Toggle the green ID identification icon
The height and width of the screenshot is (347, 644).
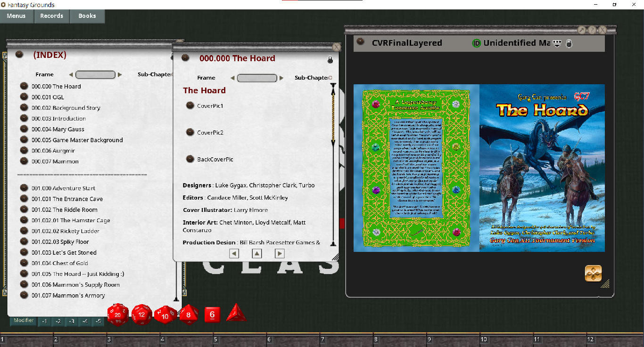pyautogui.click(x=477, y=43)
